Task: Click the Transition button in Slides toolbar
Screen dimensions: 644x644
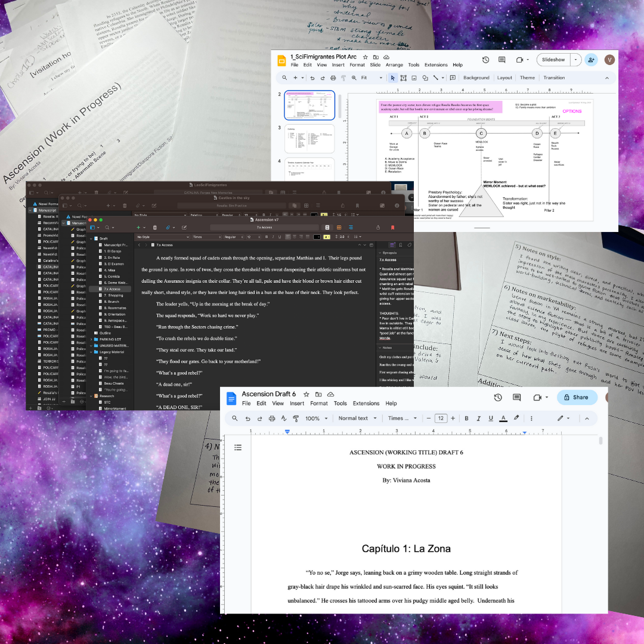Action: 553,78
